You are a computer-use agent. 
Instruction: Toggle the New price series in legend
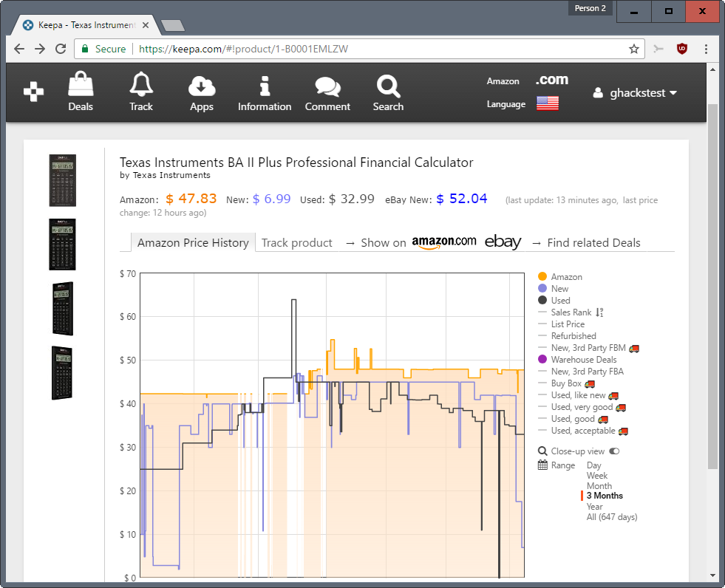(554, 288)
